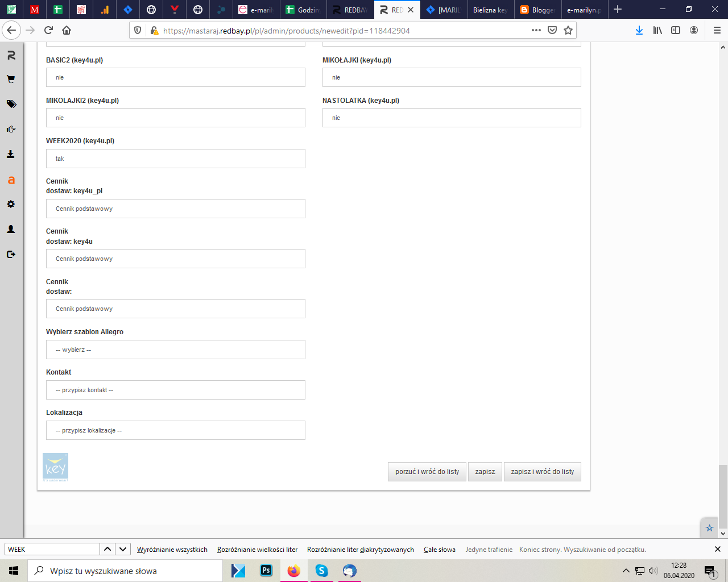The width and height of the screenshot is (728, 582).
Task: Click the price tags icon in sidebar
Action: pos(11,104)
